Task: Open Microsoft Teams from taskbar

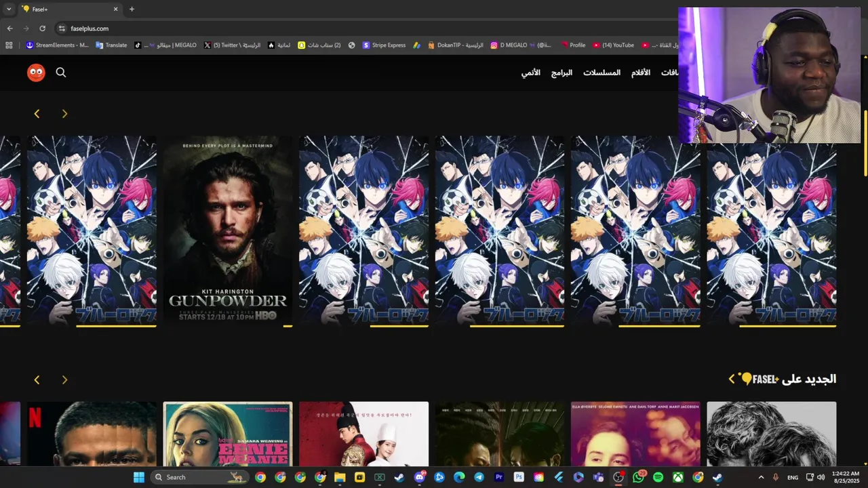Action: [598, 477]
